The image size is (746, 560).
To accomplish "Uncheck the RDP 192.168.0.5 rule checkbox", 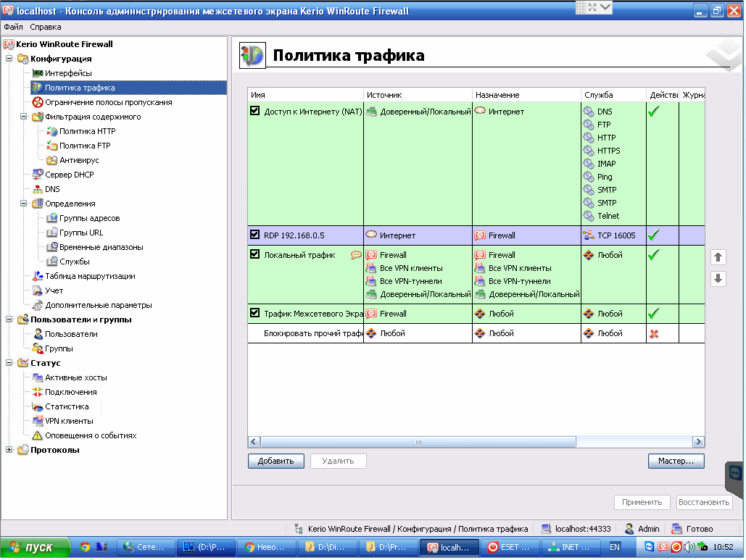I will click(x=255, y=235).
